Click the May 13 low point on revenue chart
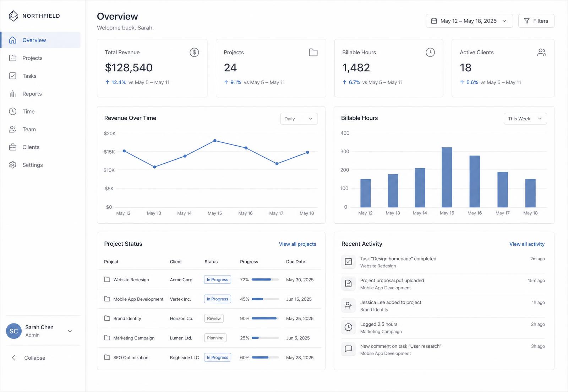 click(x=154, y=167)
